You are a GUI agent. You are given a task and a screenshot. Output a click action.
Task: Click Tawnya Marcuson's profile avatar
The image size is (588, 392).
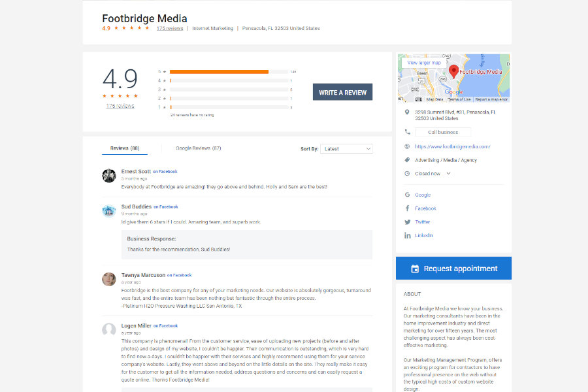point(108,279)
